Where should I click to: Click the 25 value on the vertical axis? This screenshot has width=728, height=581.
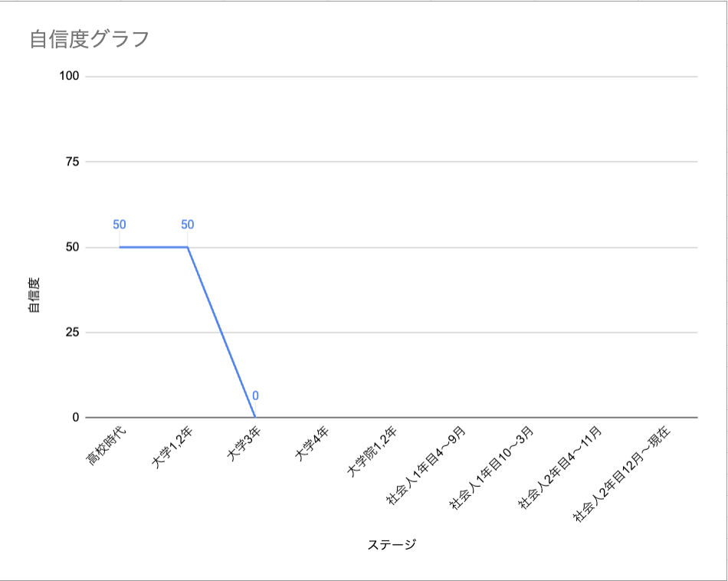73,332
